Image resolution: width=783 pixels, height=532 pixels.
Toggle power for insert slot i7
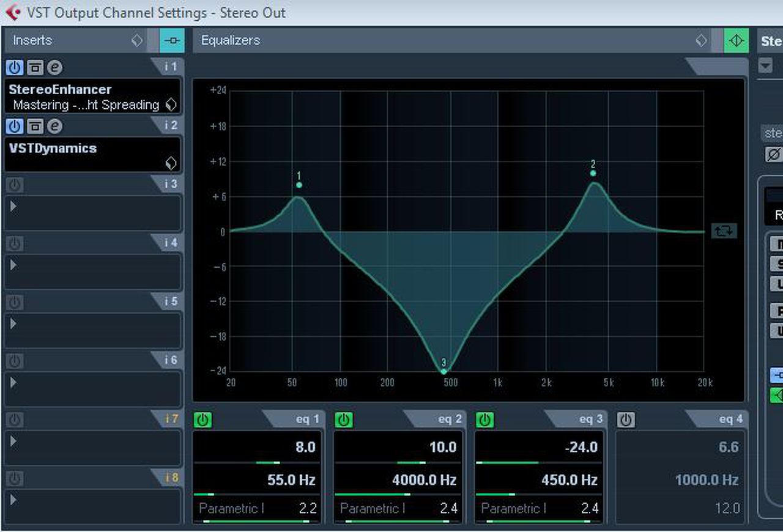click(15, 419)
